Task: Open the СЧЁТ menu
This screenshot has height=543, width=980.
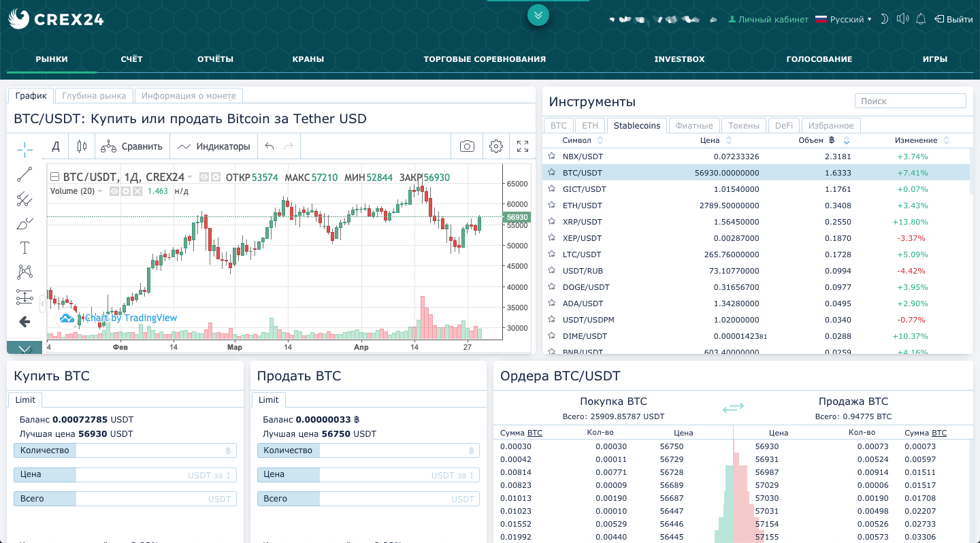Action: 132,59
